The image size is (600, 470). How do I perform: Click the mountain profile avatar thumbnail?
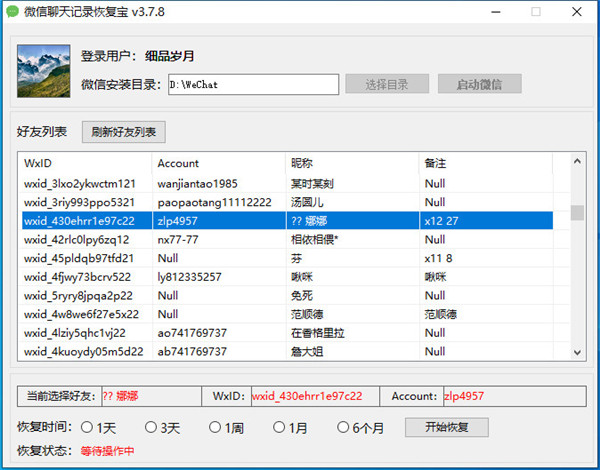coord(44,71)
